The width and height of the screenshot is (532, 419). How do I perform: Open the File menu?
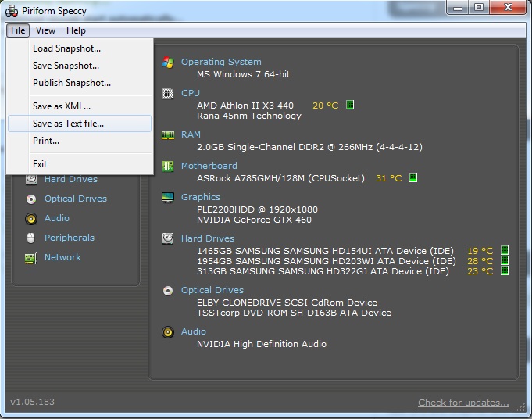pos(18,30)
